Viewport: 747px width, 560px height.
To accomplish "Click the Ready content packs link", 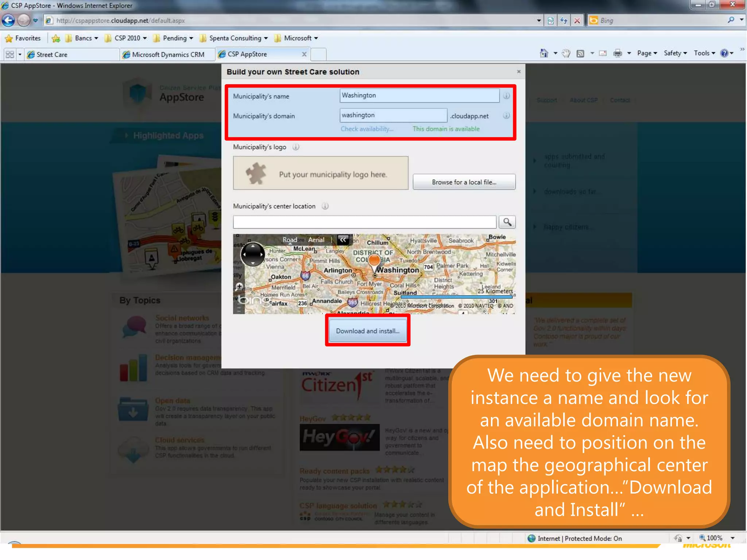I will pos(334,471).
